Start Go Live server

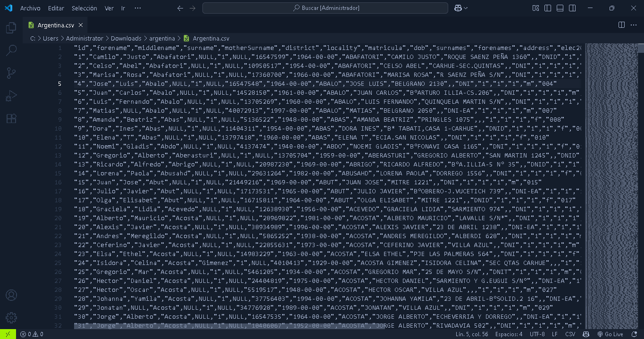point(610,334)
